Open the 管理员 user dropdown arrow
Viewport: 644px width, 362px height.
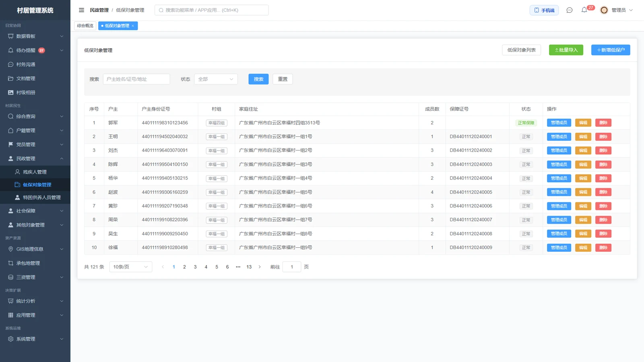631,10
